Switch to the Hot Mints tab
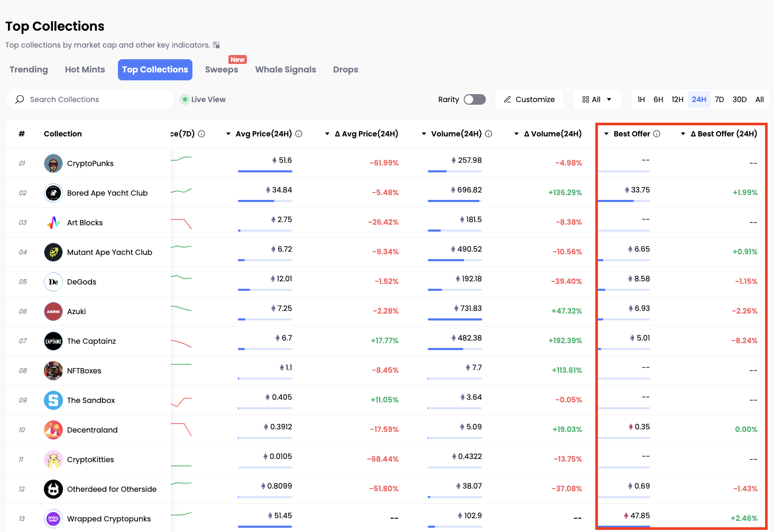 pyautogui.click(x=85, y=70)
